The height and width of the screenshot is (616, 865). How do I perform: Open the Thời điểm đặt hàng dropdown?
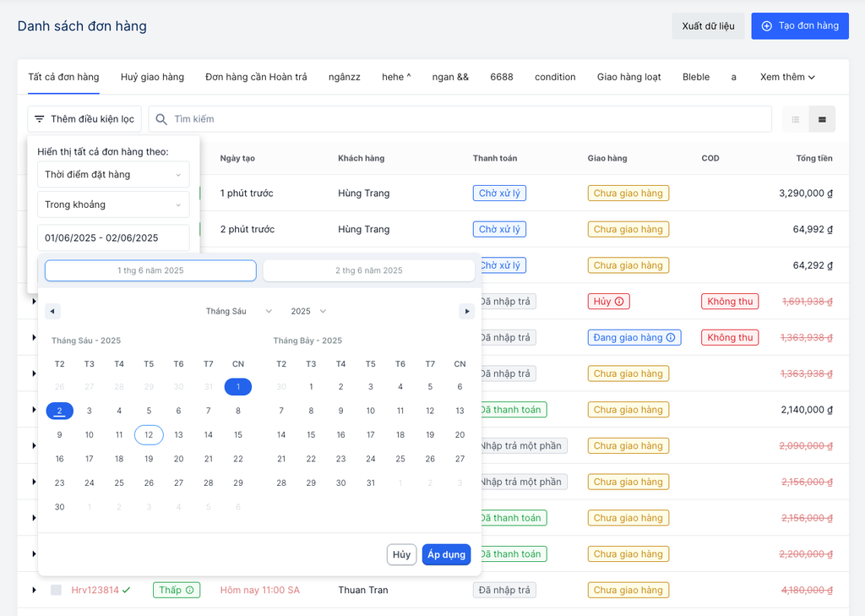tap(113, 175)
